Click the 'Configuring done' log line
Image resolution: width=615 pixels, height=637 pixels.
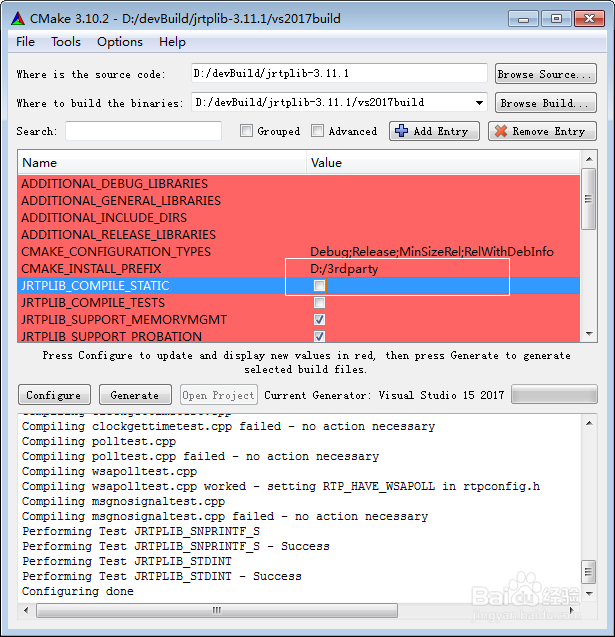(78, 591)
